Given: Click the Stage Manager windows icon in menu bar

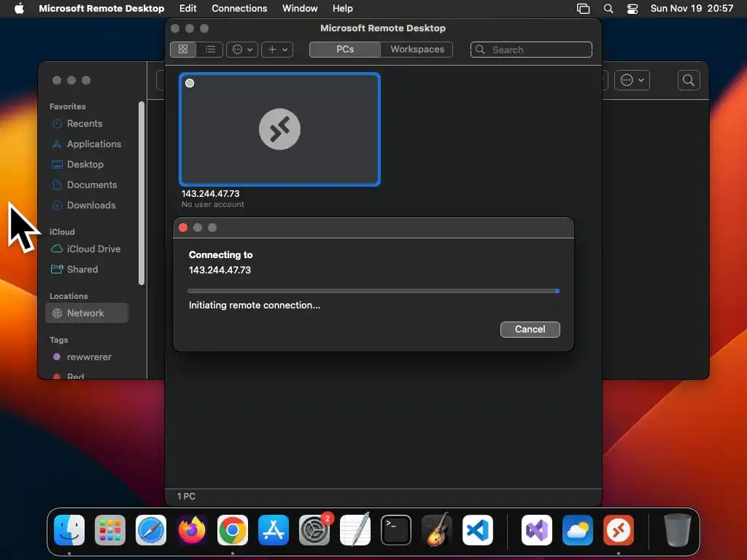Looking at the screenshot, I should coord(583,9).
